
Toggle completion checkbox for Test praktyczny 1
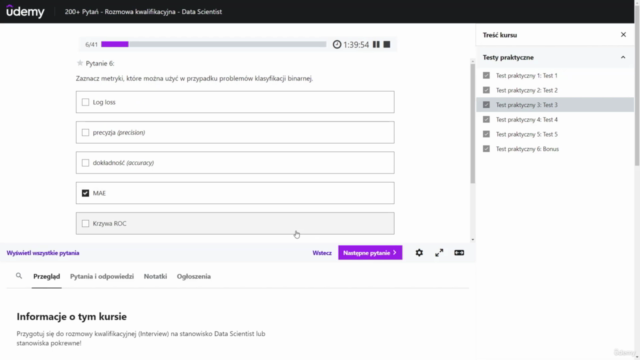(486, 76)
